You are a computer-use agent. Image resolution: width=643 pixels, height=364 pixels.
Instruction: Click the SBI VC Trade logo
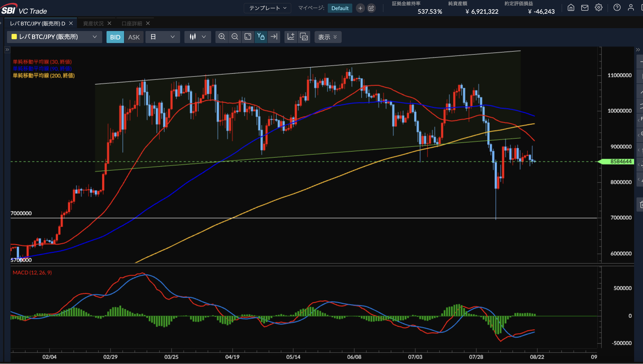pos(24,9)
